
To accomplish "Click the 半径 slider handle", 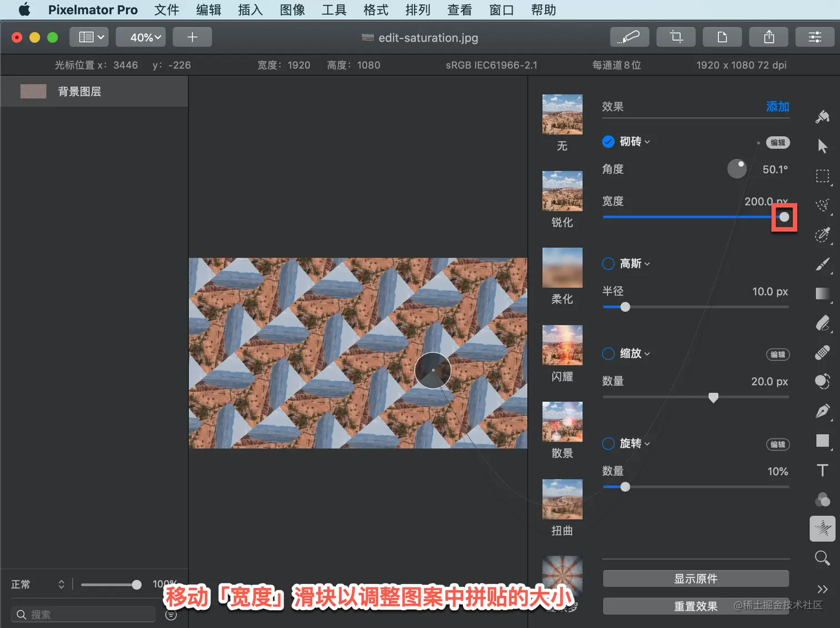I will click(625, 307).
